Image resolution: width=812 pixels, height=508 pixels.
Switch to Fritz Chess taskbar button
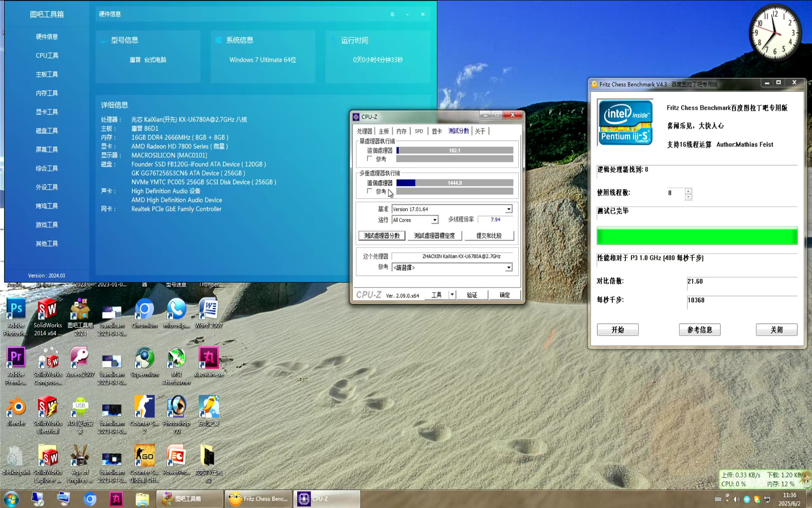(x=258, y=499)
